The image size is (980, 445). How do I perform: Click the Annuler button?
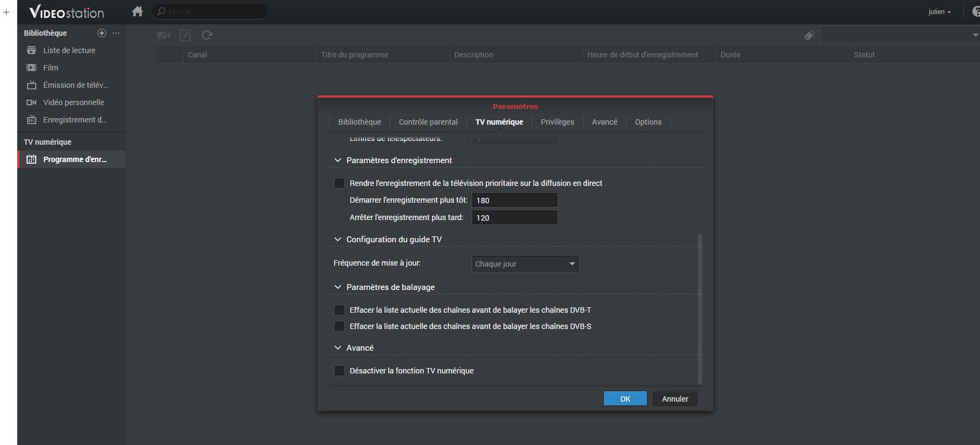(675, 399)
